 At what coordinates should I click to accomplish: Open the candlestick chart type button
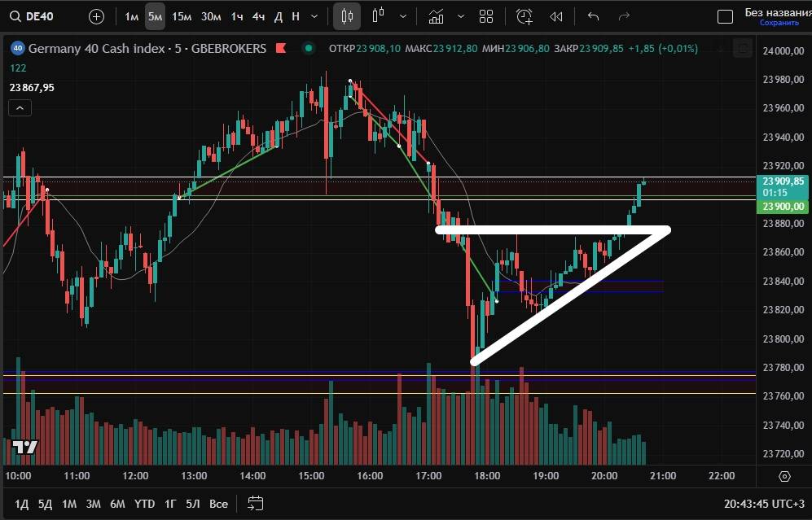[x=347, y=16]
